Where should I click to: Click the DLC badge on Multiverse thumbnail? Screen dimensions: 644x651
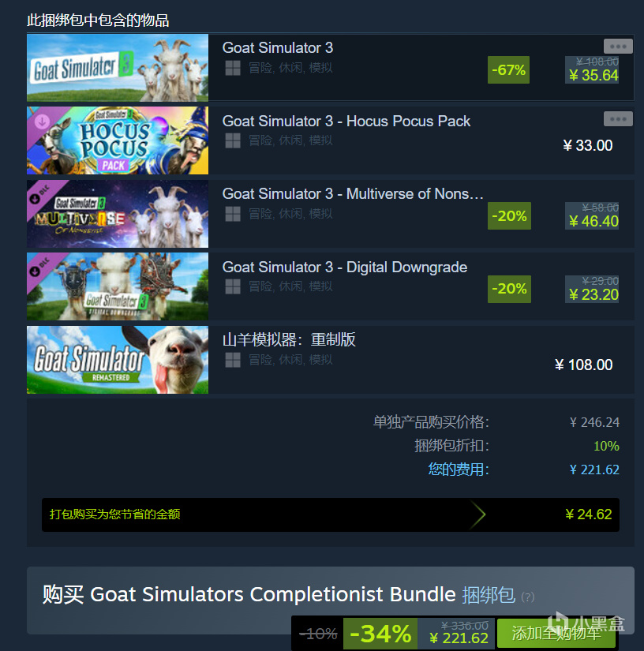coord(40,194)
